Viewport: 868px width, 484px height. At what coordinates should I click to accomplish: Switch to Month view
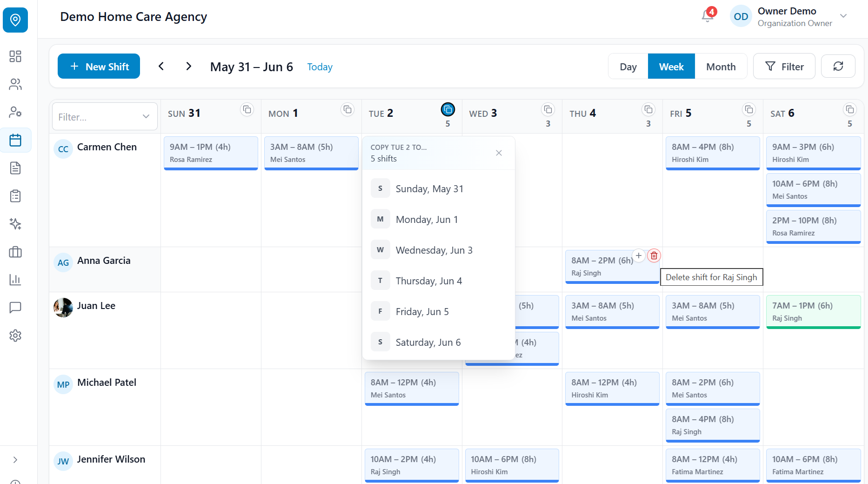[x=721, y=67]
